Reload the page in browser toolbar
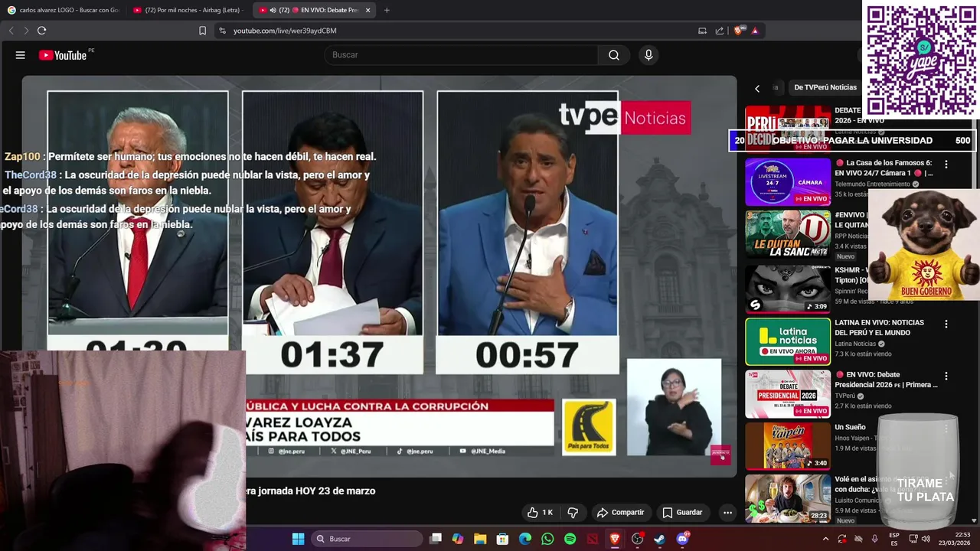This screenshot has width=980, height=551. pyautogui.click(x=41, y=31)
